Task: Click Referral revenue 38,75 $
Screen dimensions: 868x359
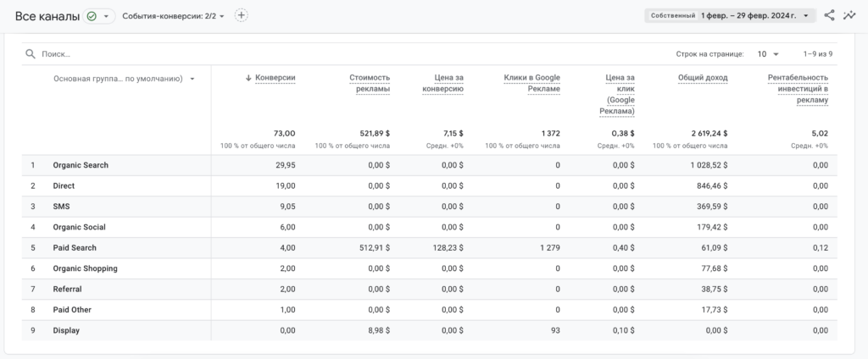Action: [714, 289]
